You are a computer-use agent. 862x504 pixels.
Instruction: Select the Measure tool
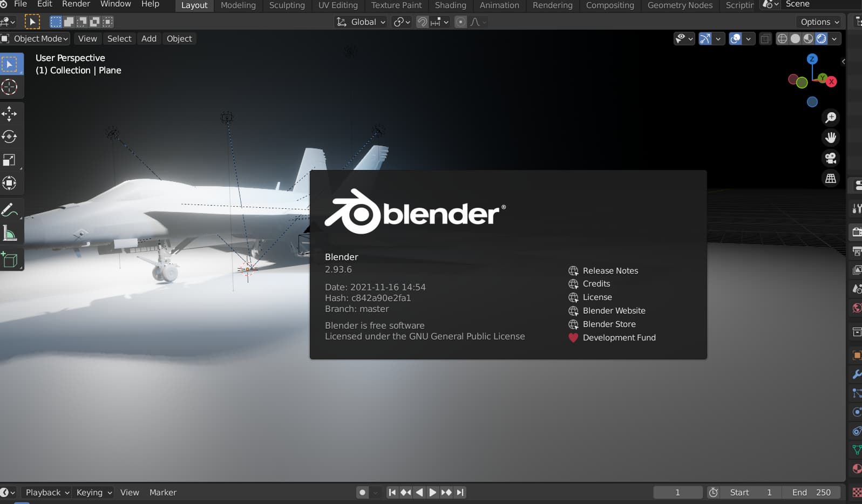click(10, 234)
